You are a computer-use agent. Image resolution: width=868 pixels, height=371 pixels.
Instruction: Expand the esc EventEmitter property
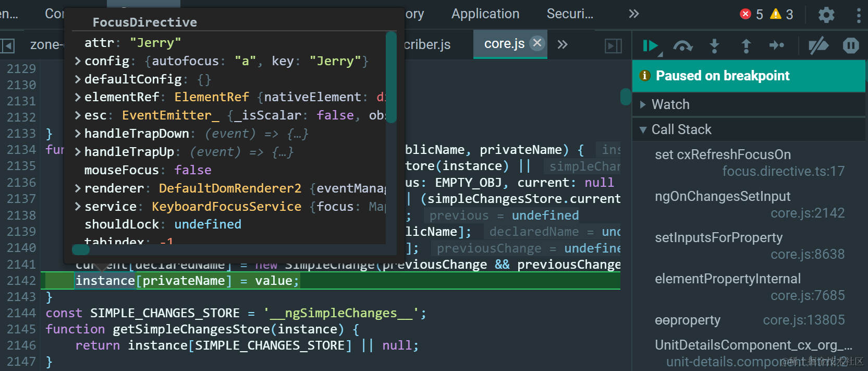click(78, 115)
